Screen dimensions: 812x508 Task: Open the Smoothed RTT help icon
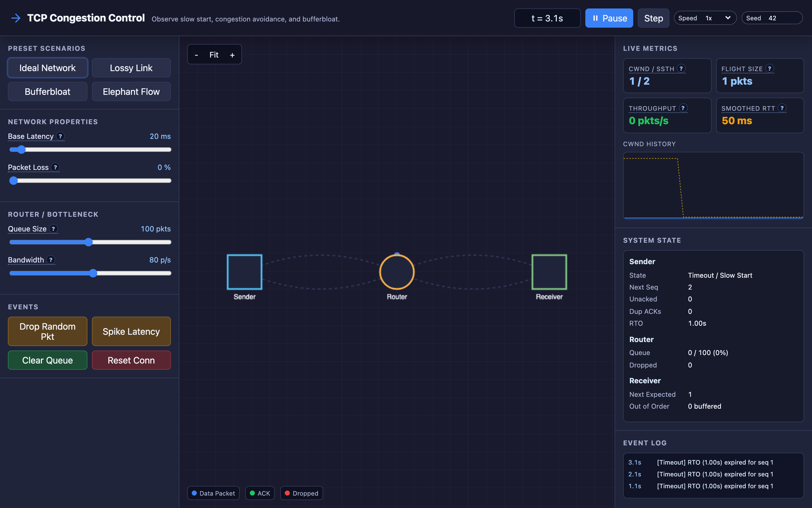[x=782, y=108]
